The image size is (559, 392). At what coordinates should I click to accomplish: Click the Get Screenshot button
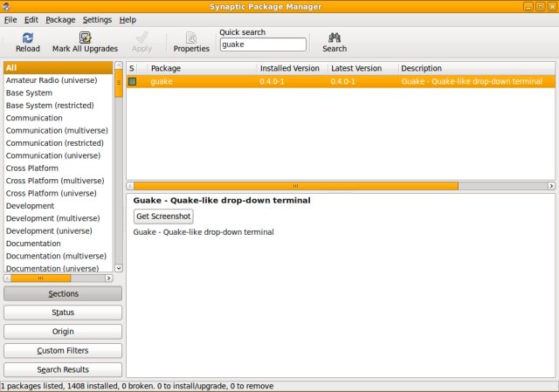tap(163, 217)
